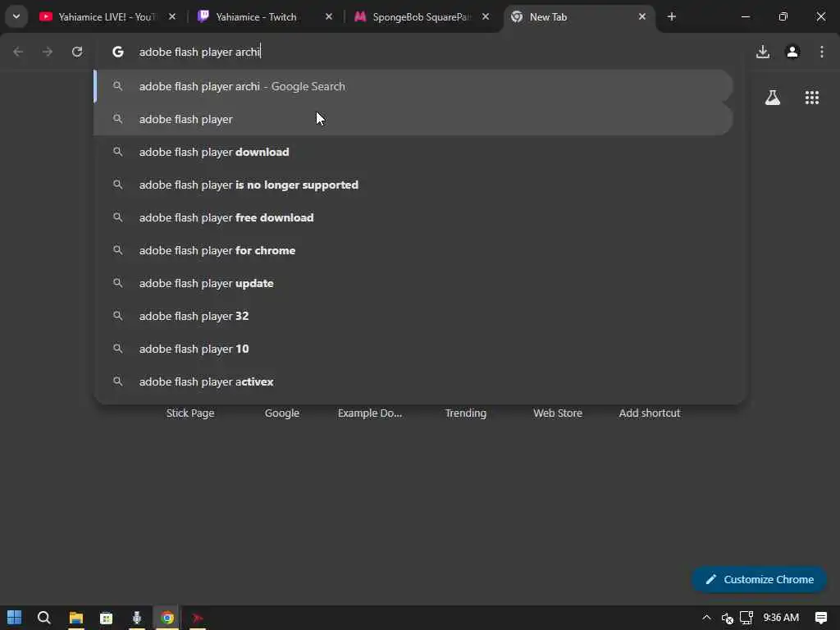
Task: Close the Yahiamice Twitch tab
Action: 329,16
